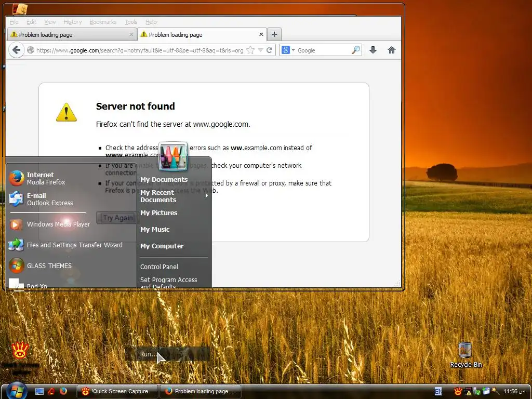Click the taskbar clock showing 11:56
532x399 pixels.
(515, 391)
